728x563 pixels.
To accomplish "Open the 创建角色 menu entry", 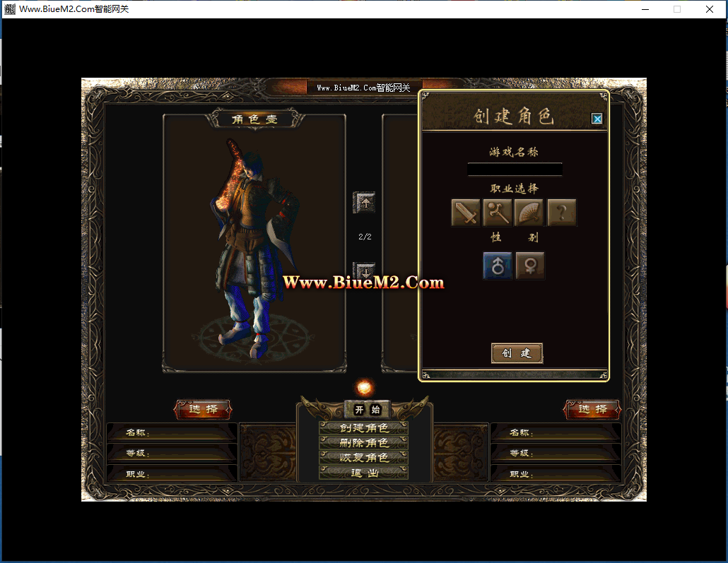I will coord(364,428).
